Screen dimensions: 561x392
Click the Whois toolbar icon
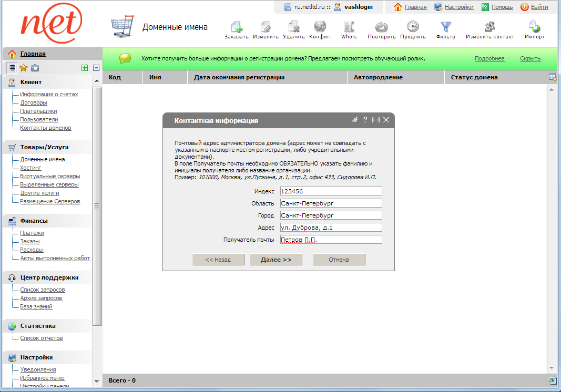(x=349, y=27)
